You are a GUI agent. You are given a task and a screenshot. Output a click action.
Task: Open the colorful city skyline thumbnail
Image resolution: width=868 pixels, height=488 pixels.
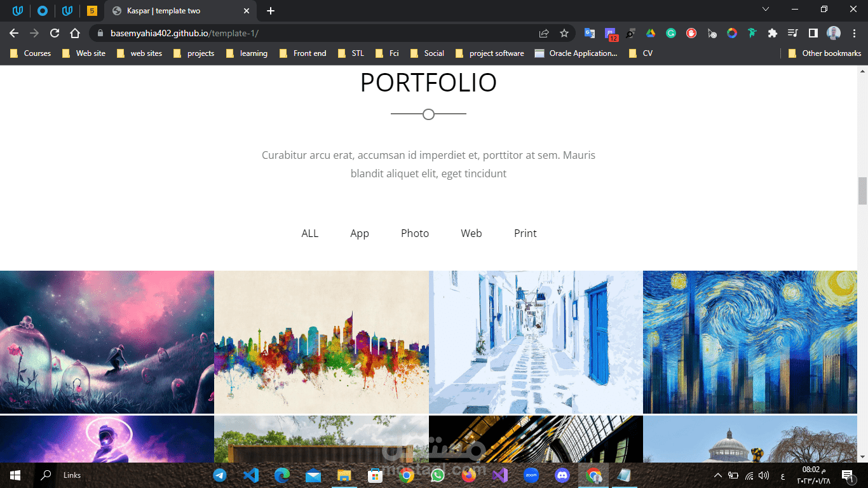[322, 342]
